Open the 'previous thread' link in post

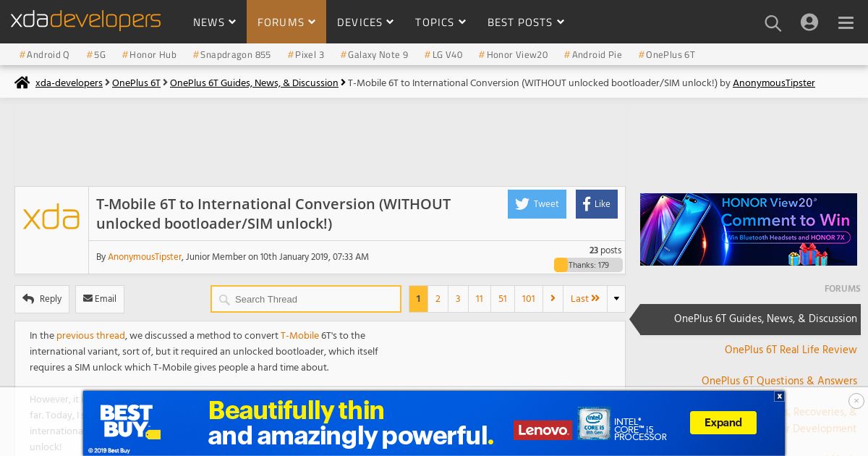tap(90, 336)
